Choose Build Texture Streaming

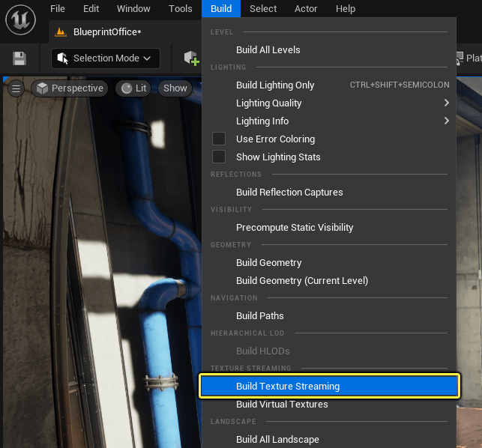coord(329,387)
